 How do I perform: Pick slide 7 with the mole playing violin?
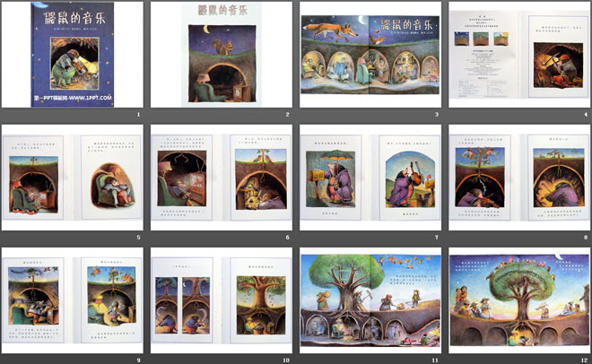[369, 179]
